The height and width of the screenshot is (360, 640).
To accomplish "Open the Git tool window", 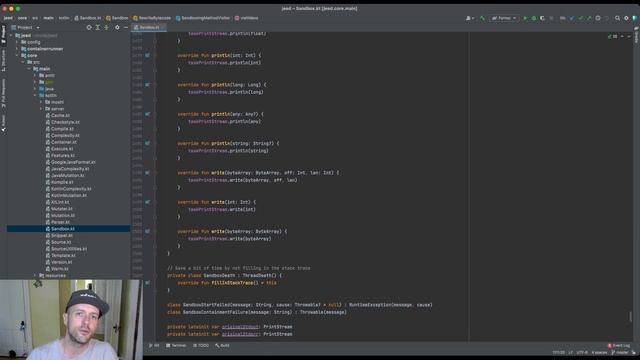I will (154, 345).
